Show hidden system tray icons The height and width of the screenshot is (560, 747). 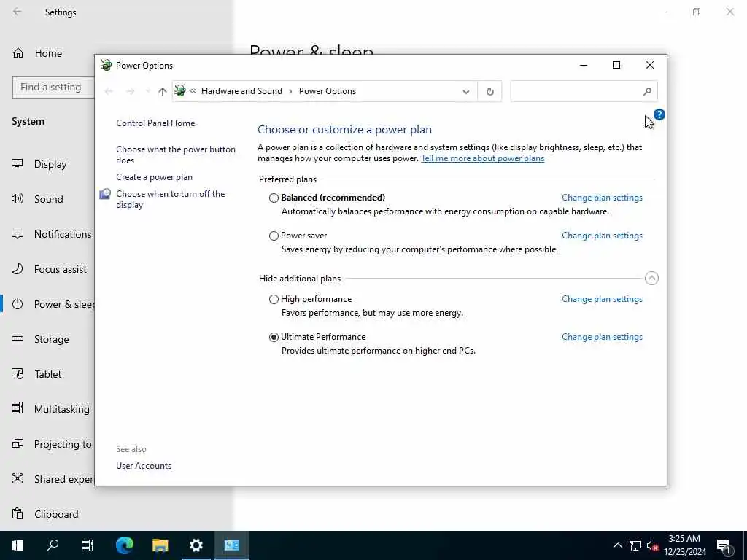point(617,545)
